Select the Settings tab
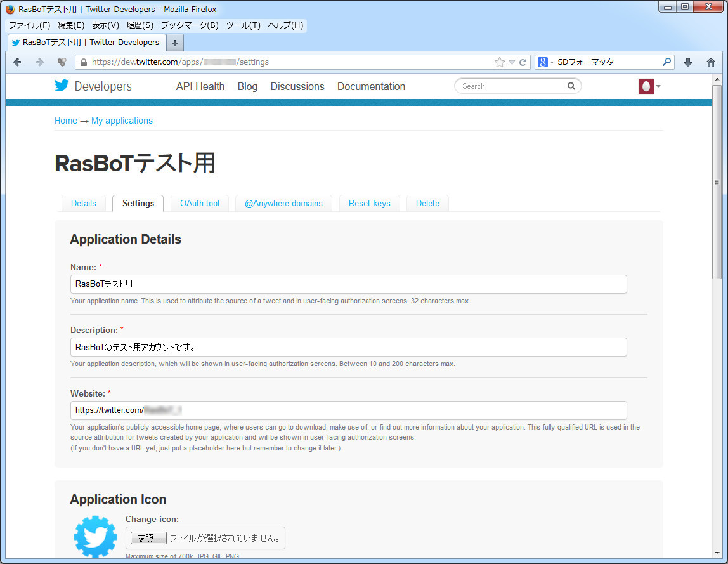Image resolution: width=728 pixels, height=564 pixels. click(138, 204)
